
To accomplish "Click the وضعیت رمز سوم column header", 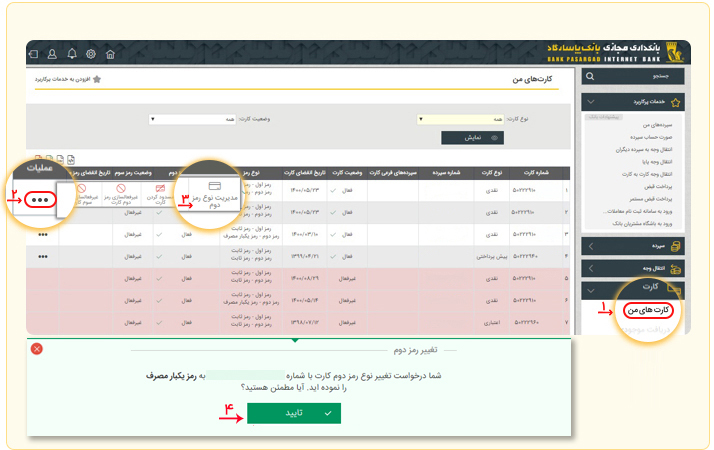I will pos(133,173).
